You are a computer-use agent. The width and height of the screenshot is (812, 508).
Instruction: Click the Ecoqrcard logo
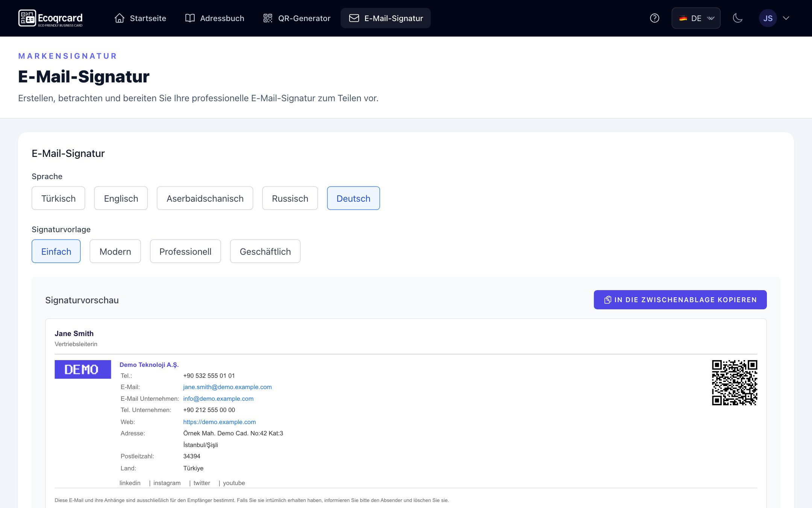(50, 18)
